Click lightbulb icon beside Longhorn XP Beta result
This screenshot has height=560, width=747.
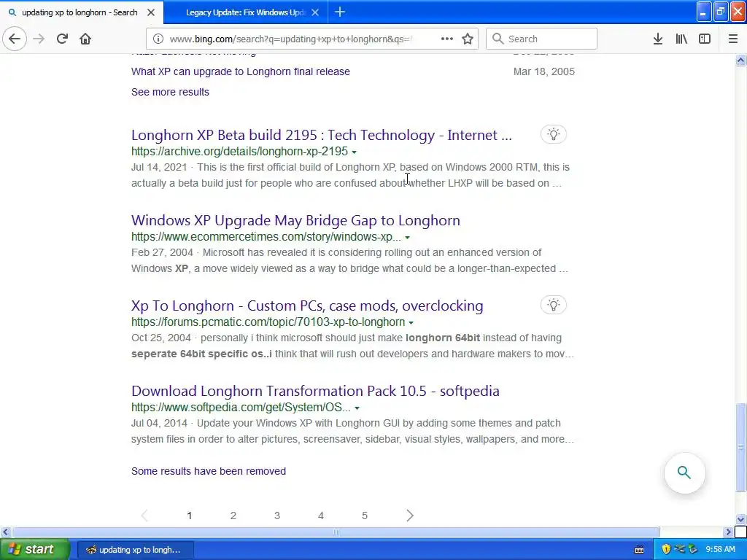click(553, 134)
